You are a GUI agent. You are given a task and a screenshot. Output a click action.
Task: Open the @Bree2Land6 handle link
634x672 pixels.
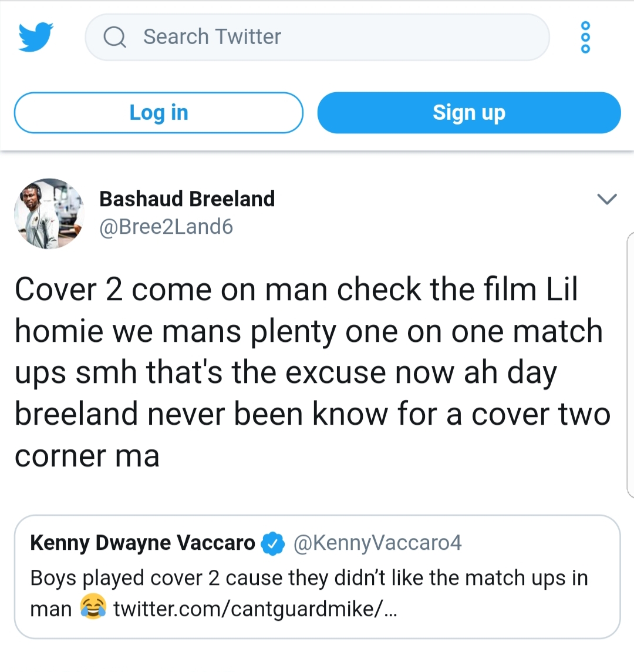coord(166,227)
